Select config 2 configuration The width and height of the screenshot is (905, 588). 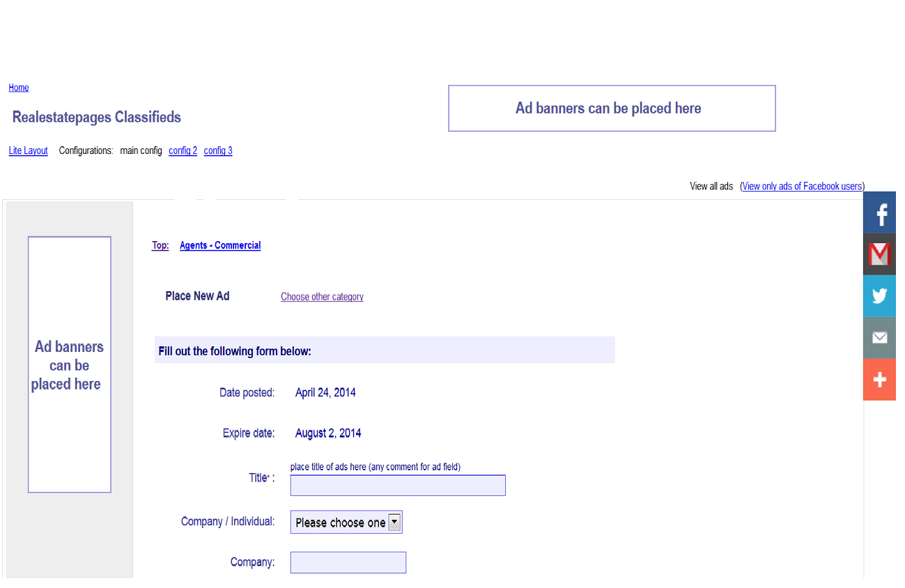point(183,150)
